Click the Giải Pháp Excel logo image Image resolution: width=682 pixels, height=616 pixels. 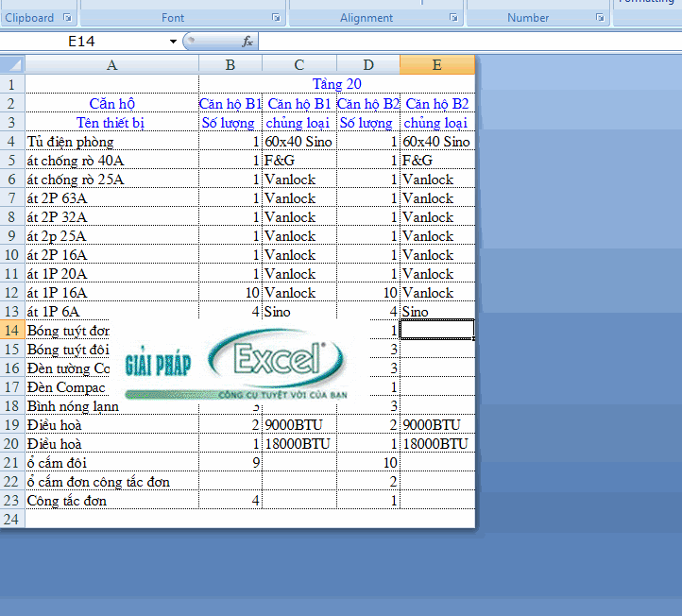(234, 365)
